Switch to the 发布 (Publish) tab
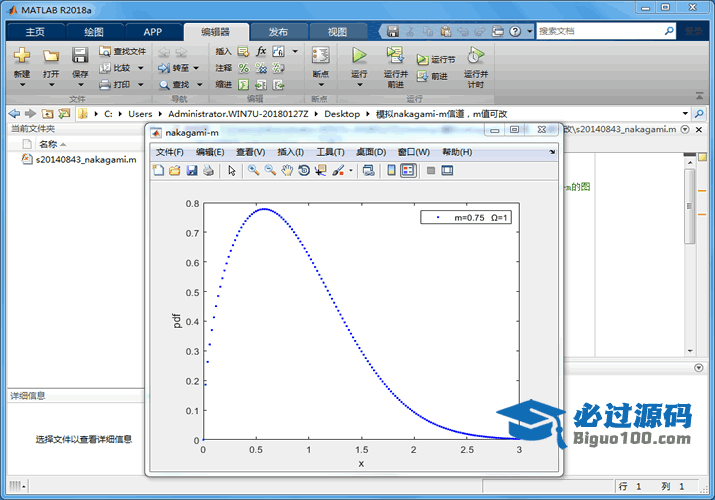Image resolution: width=715 pixels, height=500 pixels. 278,32
